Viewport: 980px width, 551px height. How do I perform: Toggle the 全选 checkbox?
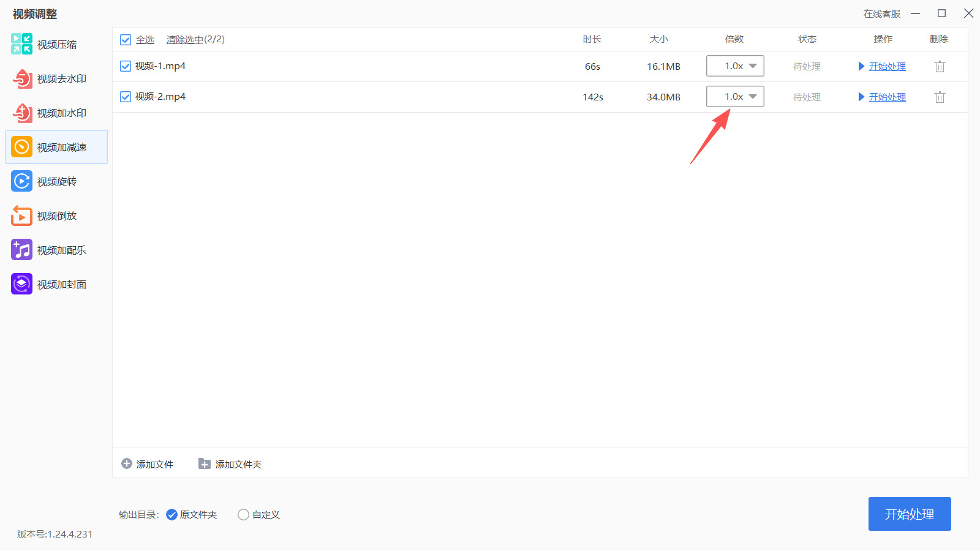[126, 40]
